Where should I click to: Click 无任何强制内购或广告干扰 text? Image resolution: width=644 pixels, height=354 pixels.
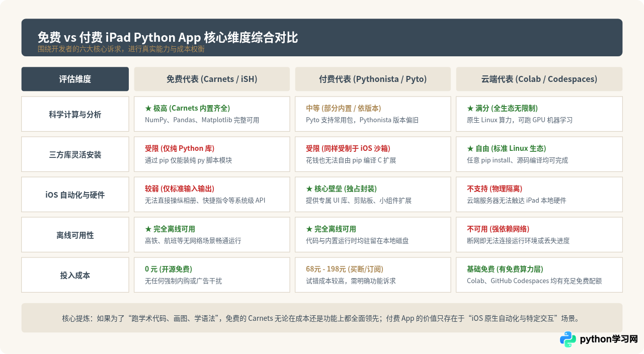pyautogui.click(x=183, y=281)
